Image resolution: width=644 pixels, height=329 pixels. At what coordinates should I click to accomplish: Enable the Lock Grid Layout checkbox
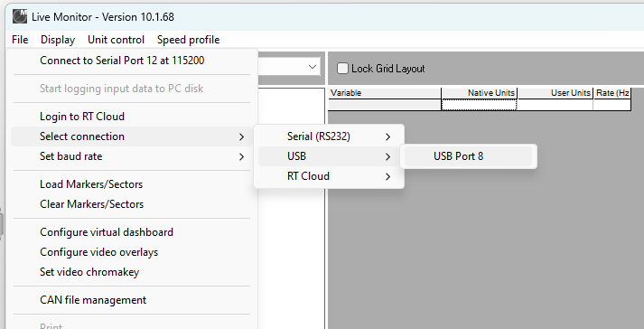coord(342,69)
